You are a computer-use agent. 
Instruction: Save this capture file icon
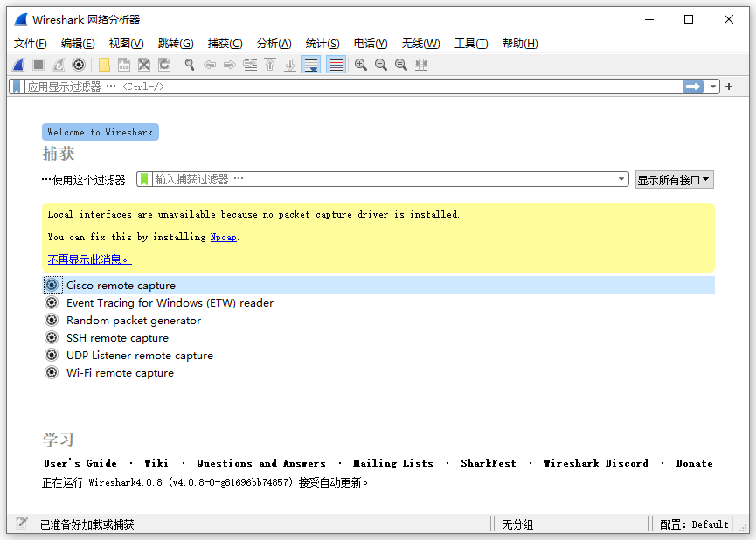[x=124, y=65]
